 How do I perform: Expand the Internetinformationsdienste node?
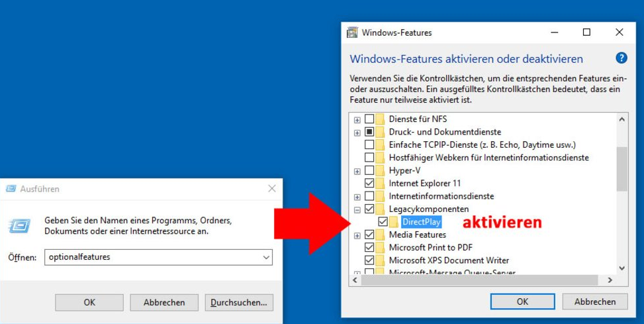pos(357,197)
